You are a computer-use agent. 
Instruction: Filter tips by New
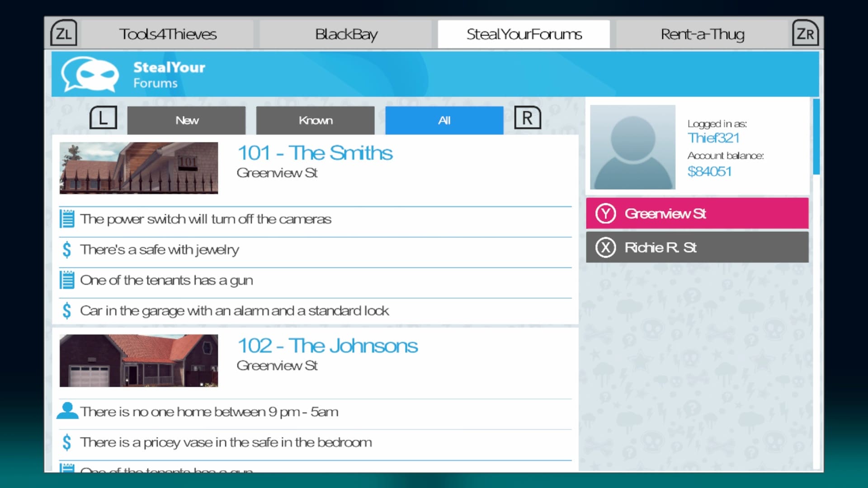[x=186, y=120]
